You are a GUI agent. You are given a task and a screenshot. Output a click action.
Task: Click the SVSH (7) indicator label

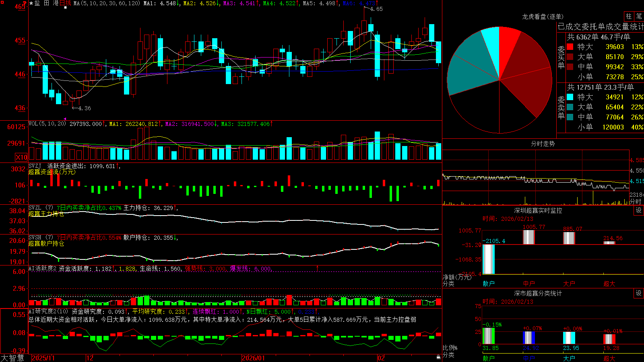coord(41,238)
